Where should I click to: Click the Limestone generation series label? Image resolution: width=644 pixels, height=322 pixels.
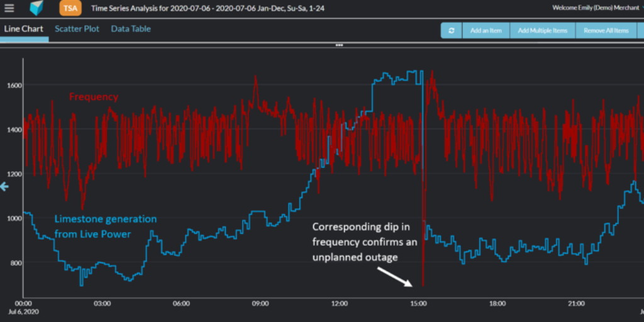point(105,226)
